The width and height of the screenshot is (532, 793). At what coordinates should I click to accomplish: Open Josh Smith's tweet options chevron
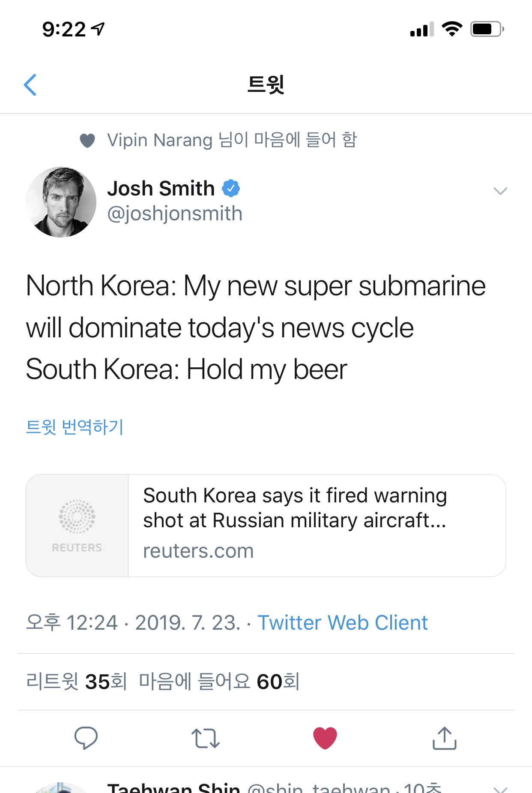(x=500, y=191)
